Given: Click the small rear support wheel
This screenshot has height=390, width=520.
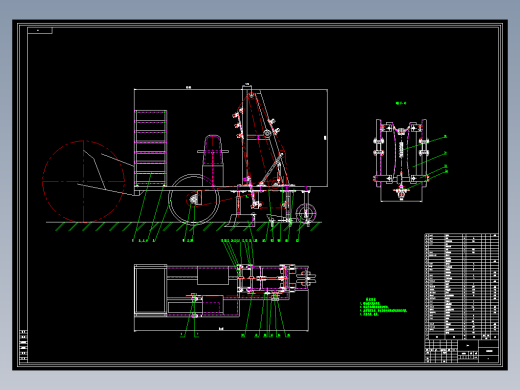Looking at the screenshot, I should pos(306,213).
